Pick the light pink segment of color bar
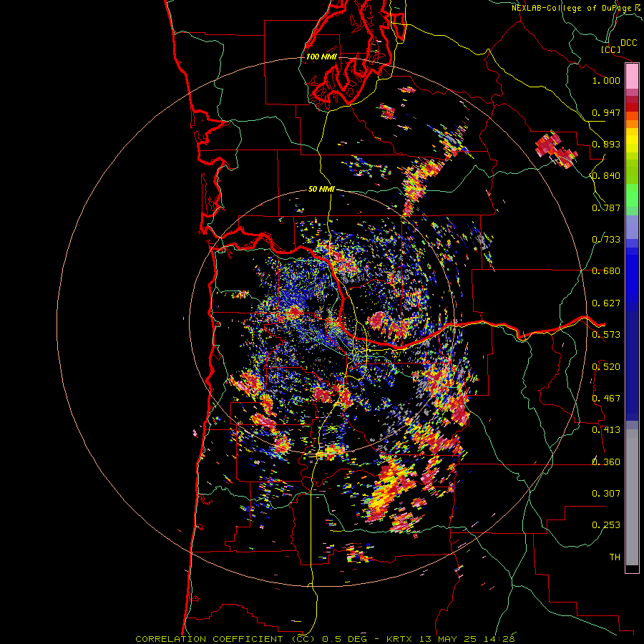 coord(632,77)
